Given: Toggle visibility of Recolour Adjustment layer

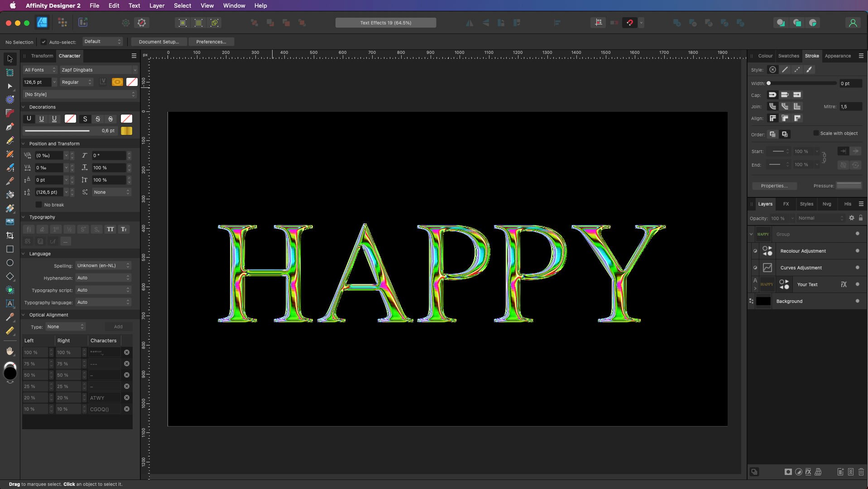Looking at the screenshot, I should click(x=857, y=251).
